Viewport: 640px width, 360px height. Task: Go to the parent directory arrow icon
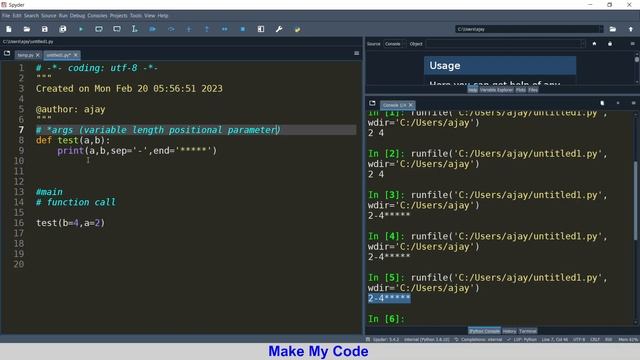[x=631, y=29]
